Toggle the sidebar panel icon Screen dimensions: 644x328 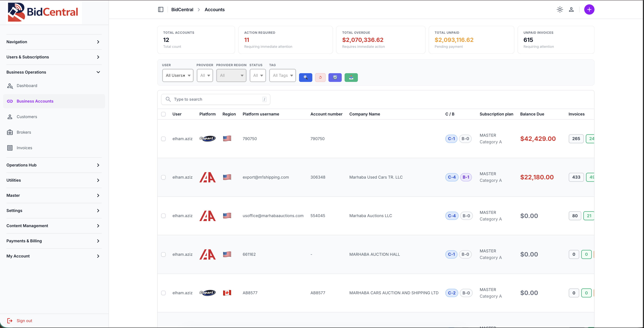pyautogui.click(x=161, y=9)
